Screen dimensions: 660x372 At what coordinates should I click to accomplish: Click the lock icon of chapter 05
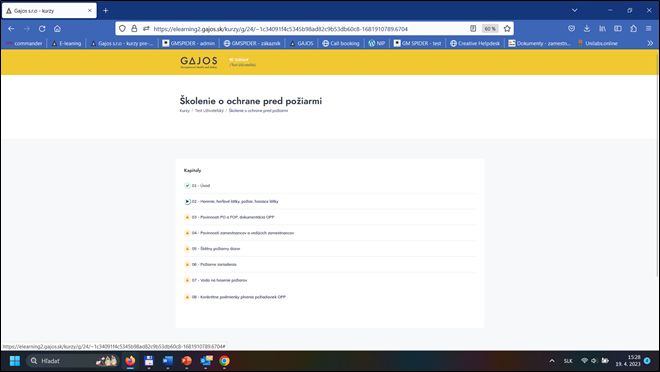[x=187, y=249]
